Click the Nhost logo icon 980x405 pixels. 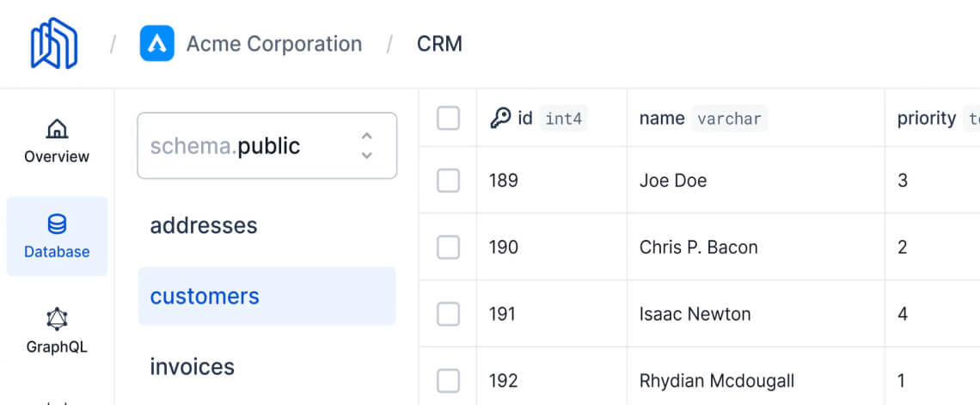[x=54, y=43]
